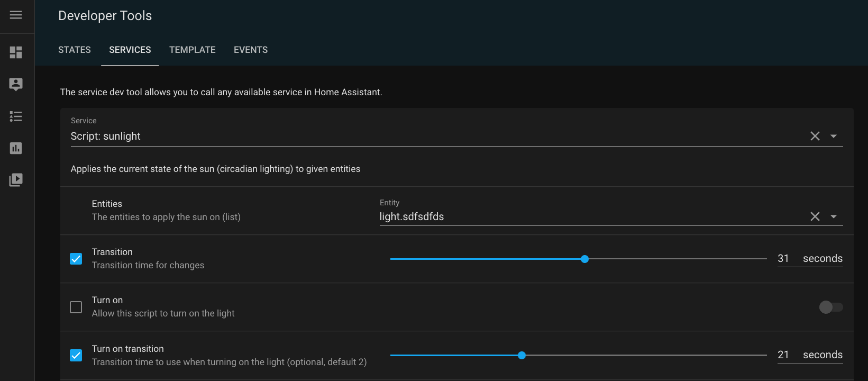The image size is (868, 381).
Task: Open the Logbook list icon
Action: tap(16, 116)
